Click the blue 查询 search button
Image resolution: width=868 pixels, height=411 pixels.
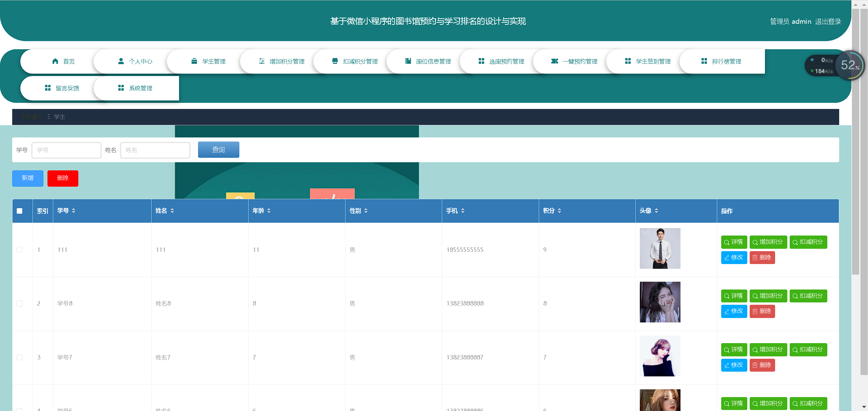(218, 150)
